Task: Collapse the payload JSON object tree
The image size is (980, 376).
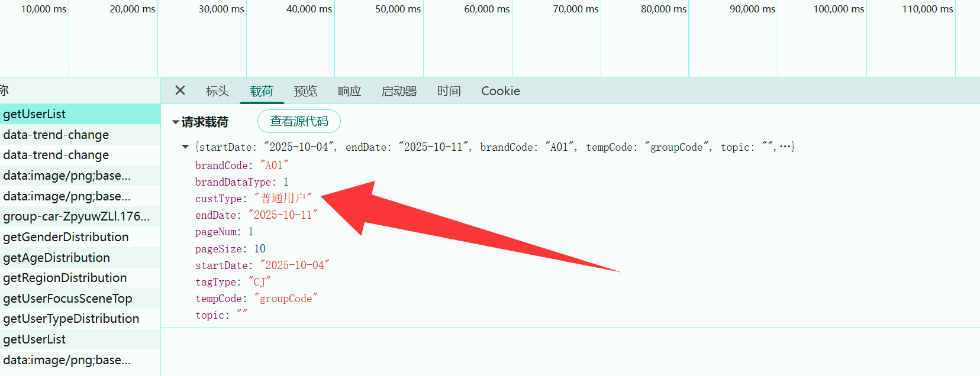Action: coord(185,147)
